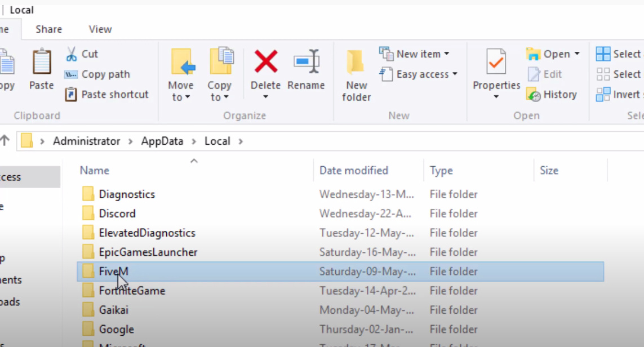The height and width of the screenshot is (347, 644).
Task: Switch to the View ribbon tab
Action: tap(100, 29)
